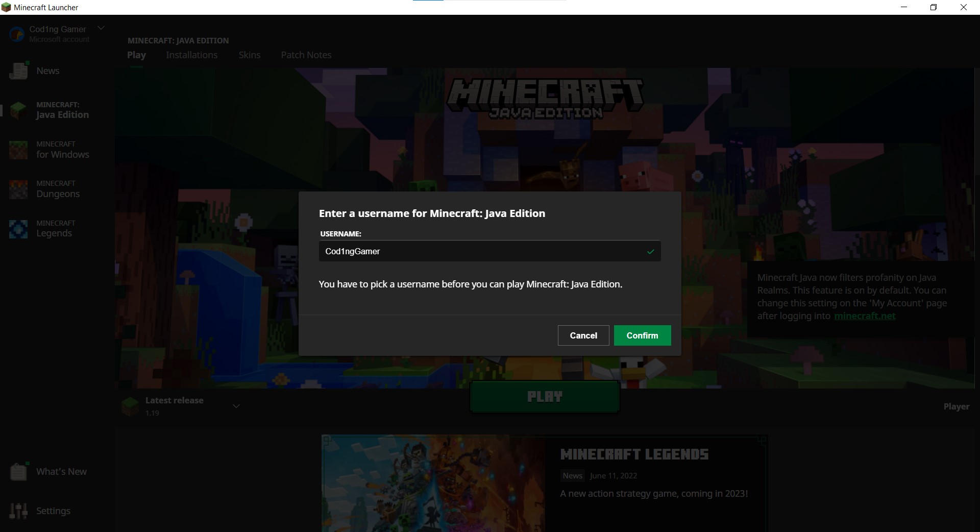Confirm the entered username
The image size is (980, 532).
pyautogui.click(x=642, y=335)
